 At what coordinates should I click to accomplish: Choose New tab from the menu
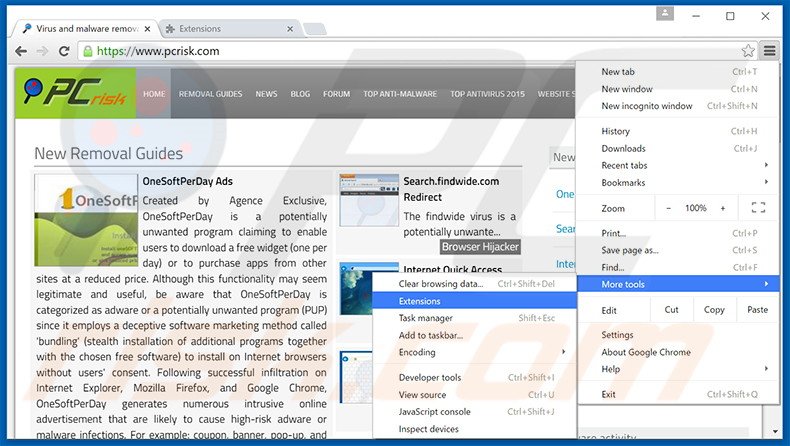click(678, 72)
